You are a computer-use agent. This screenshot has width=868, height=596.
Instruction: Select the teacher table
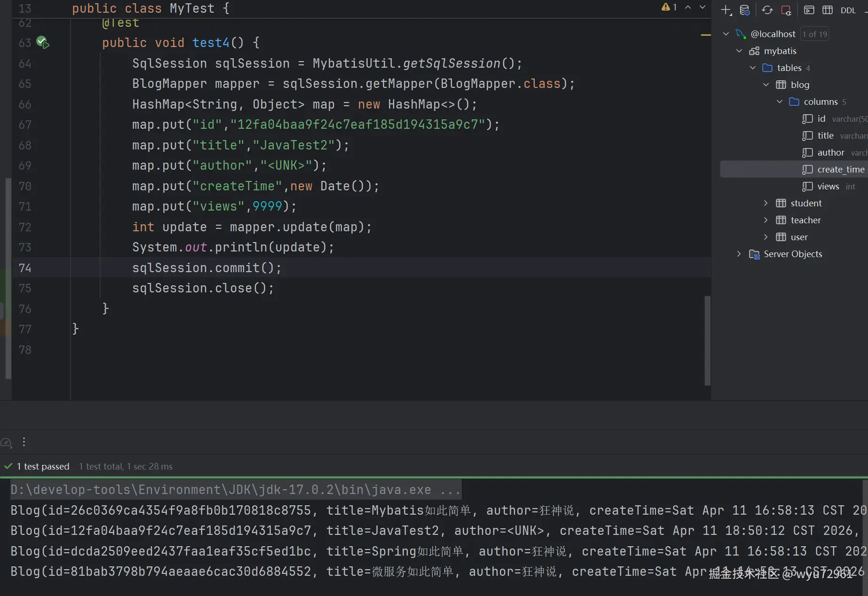805,220
